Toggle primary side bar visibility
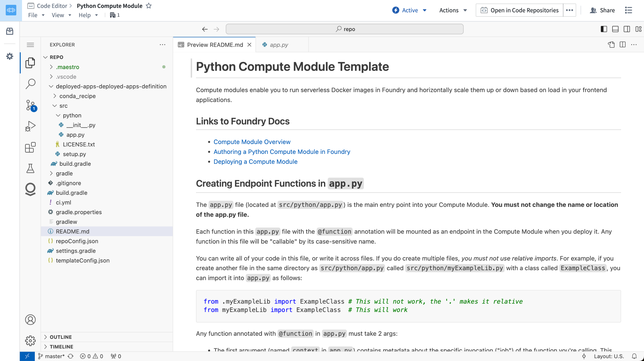 pos(604,29)
